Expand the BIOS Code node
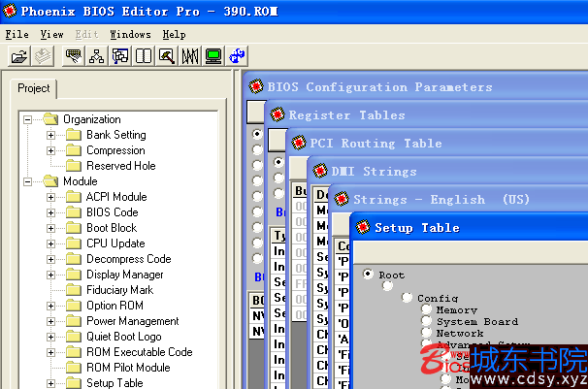 coord(50,212)
